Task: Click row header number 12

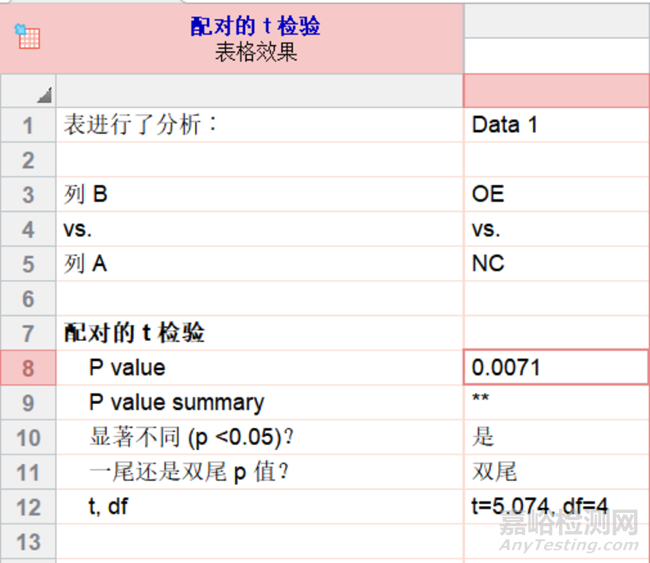Action: coord(27,507)
